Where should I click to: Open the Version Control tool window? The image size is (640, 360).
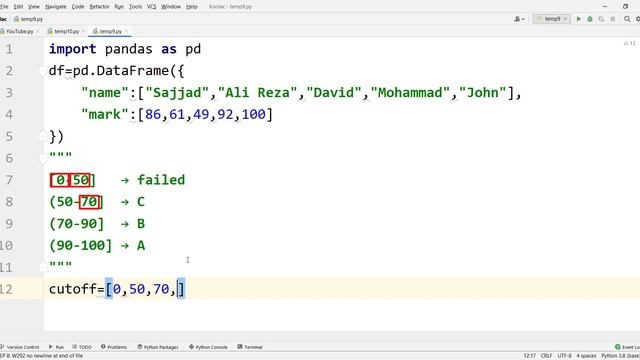tap(20, 347)
